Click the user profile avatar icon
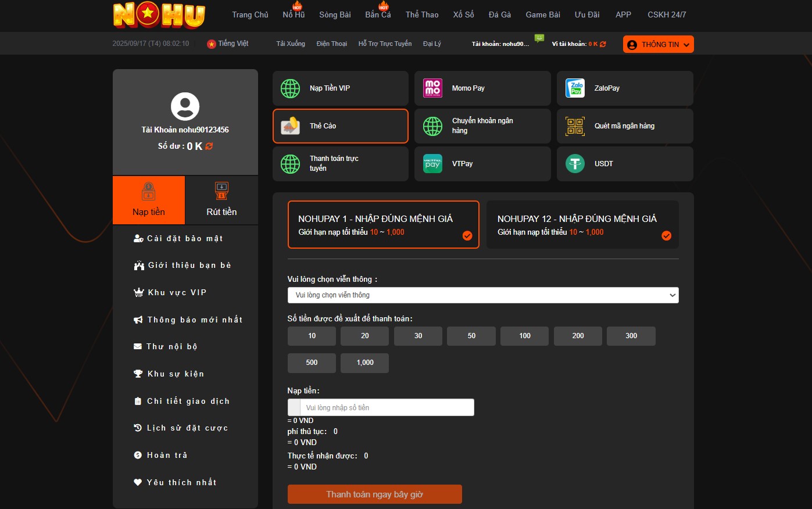The image size is (812, 509). [x=185, y=106]
